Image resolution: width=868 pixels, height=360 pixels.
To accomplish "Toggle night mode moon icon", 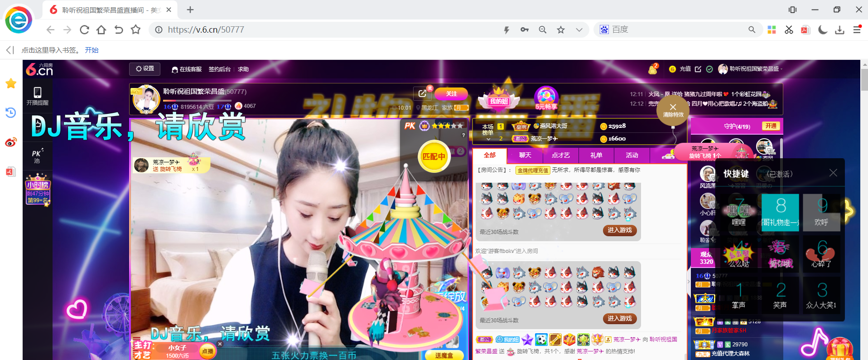I will click(823, 29).
